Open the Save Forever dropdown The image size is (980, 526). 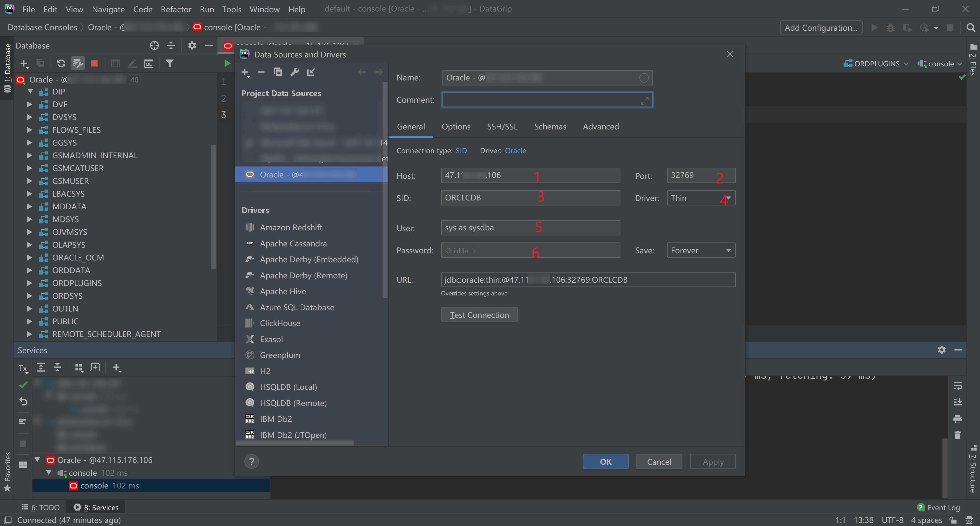(701, 250)
